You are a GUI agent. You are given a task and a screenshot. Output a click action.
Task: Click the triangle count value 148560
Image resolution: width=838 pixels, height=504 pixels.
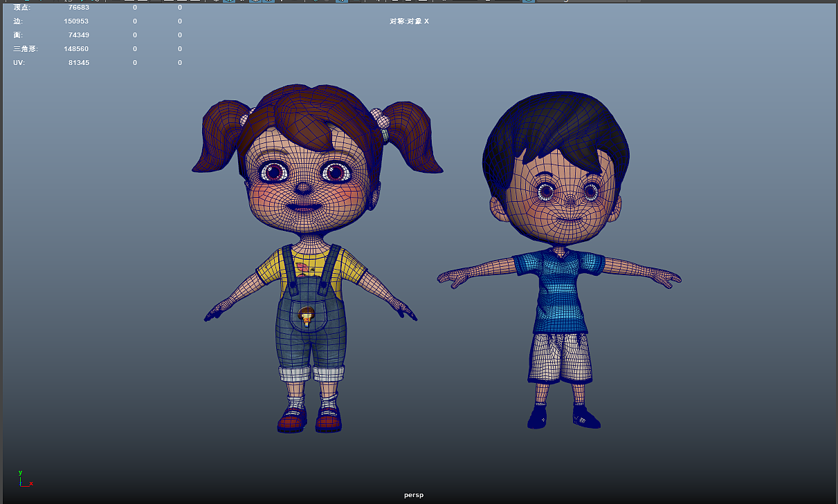pos(76,49)
